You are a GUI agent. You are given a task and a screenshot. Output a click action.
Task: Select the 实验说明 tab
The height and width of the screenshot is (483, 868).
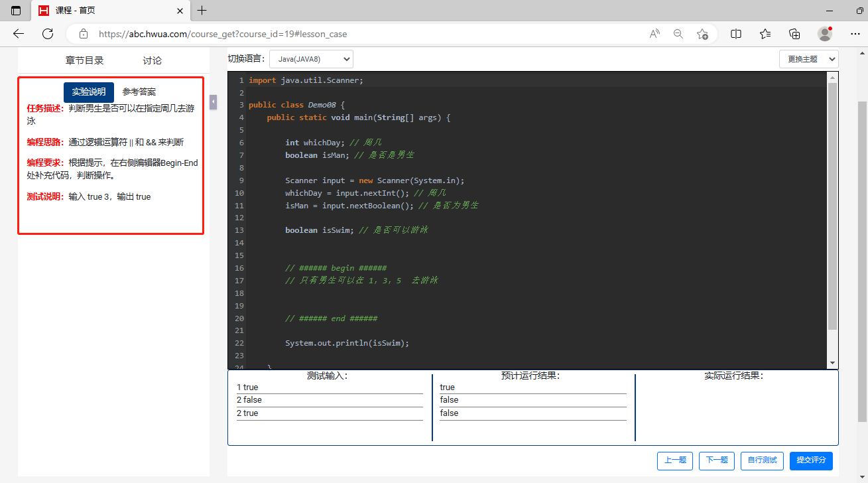[89, 92]
